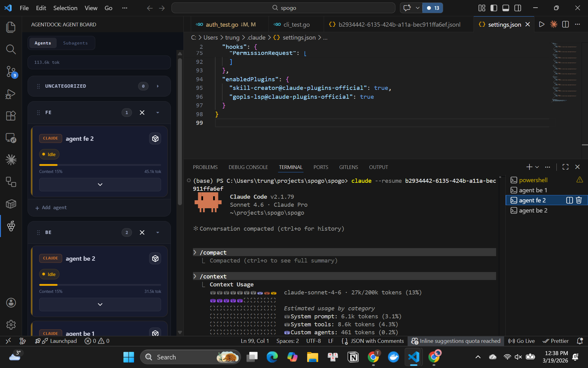Open Run and Debug view
The height and width of the screenshot is (368, 588).
[11, 94]
